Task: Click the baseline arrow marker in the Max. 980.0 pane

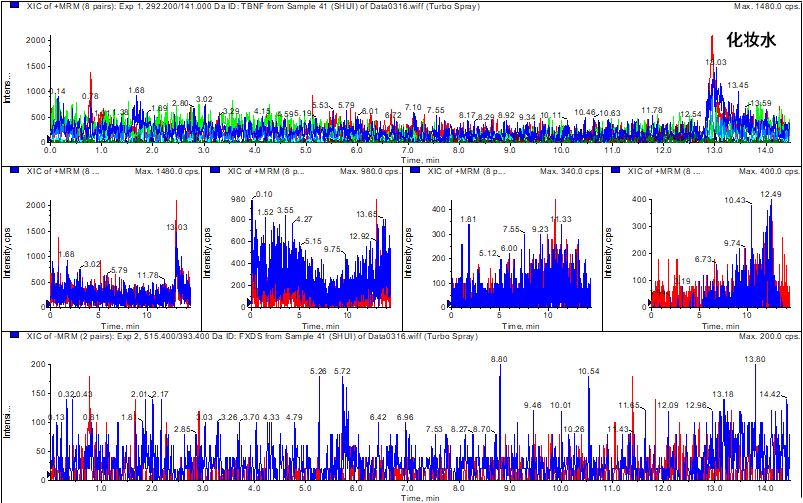Action: 250,303
